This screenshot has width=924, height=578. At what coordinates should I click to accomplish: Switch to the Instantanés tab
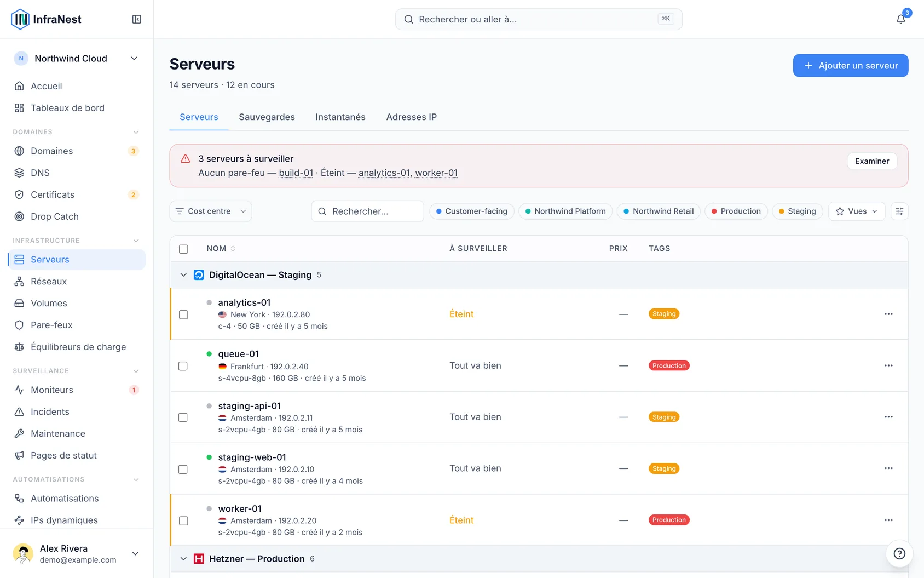point(340,117)
